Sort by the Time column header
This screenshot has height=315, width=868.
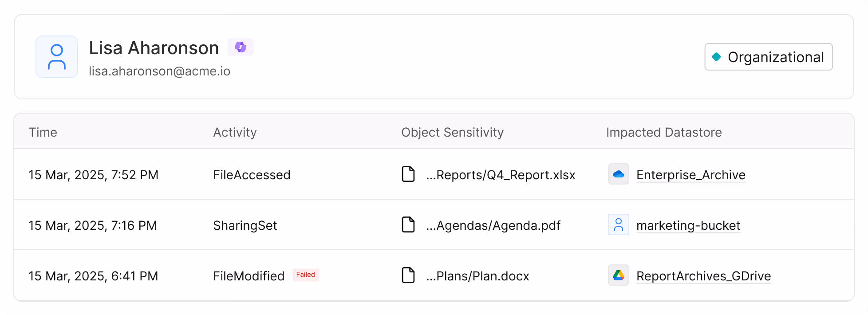pyautogui.click(x=43, y=132)
